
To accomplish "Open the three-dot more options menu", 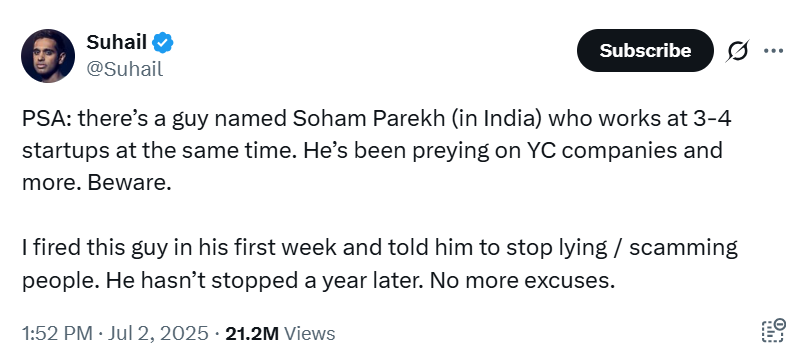I will point(773,51).
